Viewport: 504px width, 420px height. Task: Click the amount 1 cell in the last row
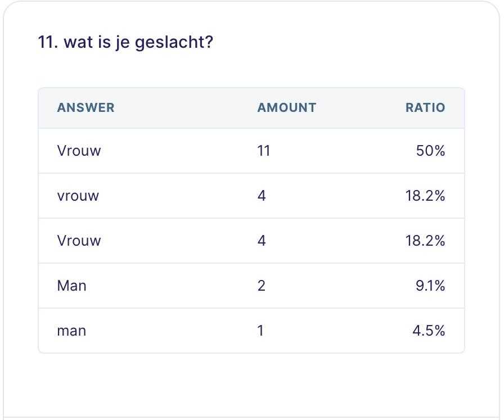pyautogui.click(x=260, y=331)
